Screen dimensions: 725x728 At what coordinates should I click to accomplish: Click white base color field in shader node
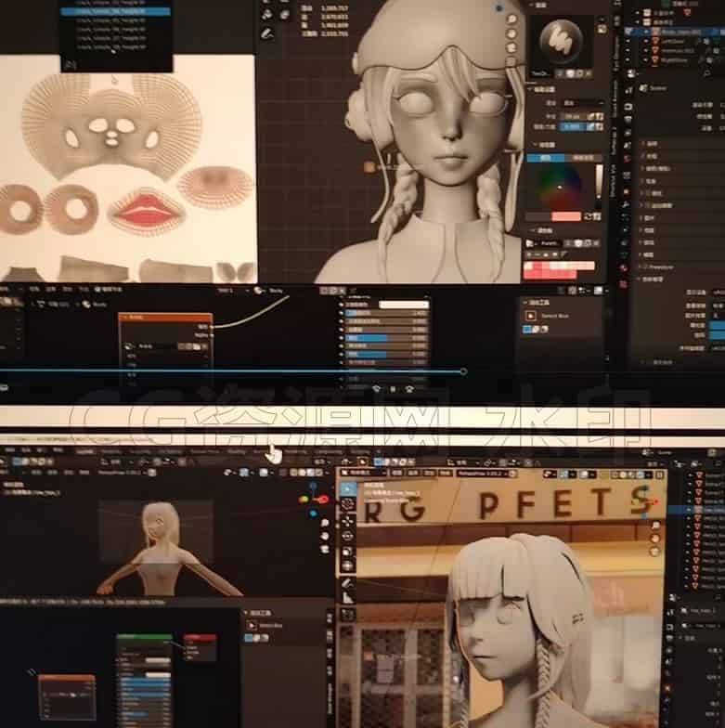tap(403, 305)
